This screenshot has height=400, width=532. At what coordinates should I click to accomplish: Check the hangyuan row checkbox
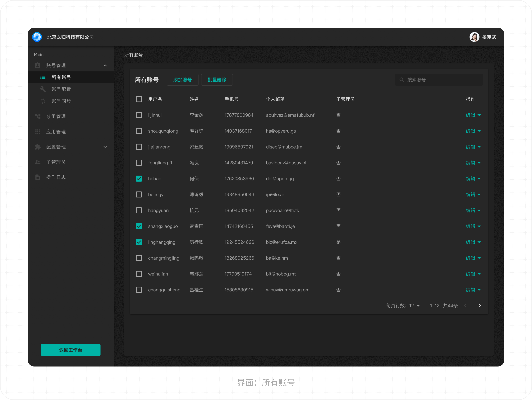(x=139, y=210)
